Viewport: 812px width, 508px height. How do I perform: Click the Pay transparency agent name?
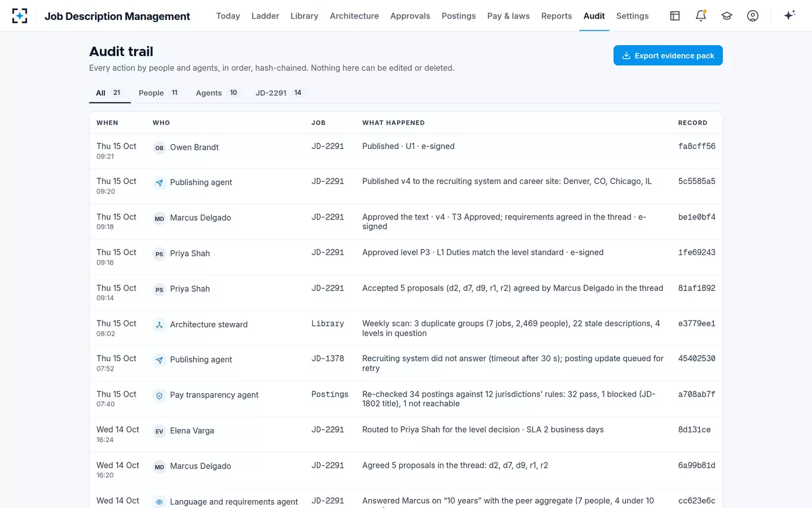(x=214, y=395)
